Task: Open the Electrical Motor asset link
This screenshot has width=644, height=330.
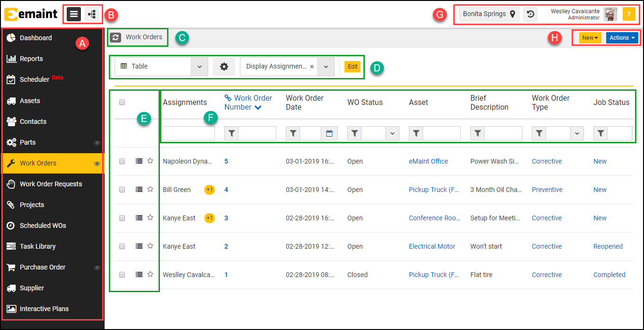Action: (432, 246)
